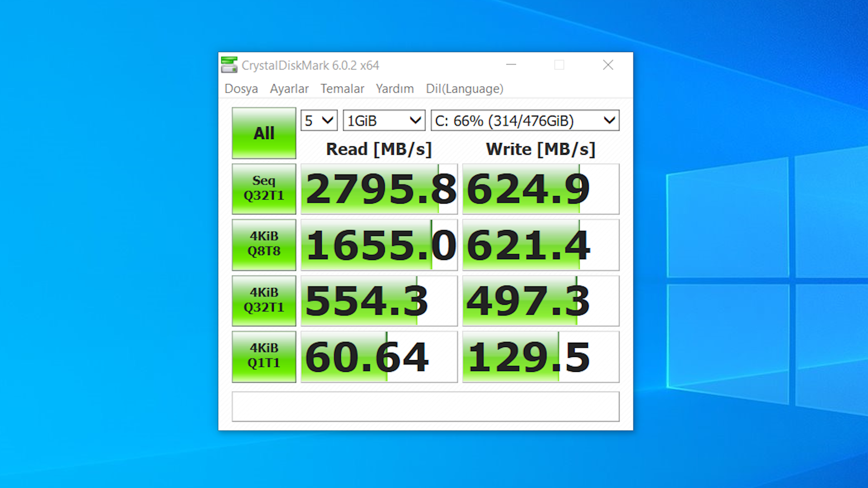
Task: Select the Seq read result 2795.8
Action: click(x=379, y=189)
